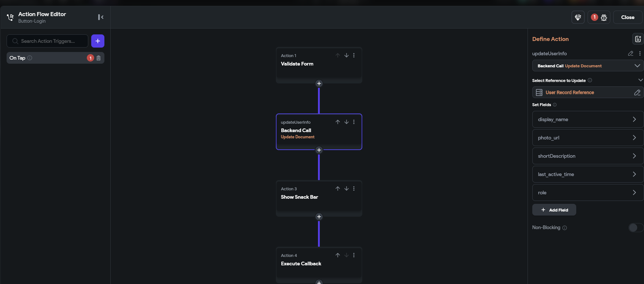Select the Backend Call Update Document card
Screen dimensions: 644x284
[x=319, y=132]
